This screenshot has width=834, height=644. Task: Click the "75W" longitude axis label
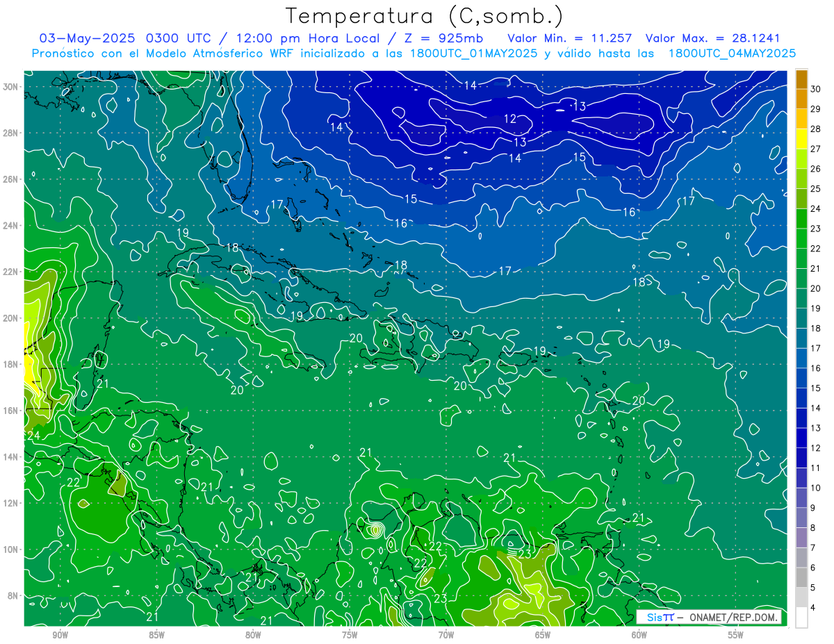(x=350, y=634)
